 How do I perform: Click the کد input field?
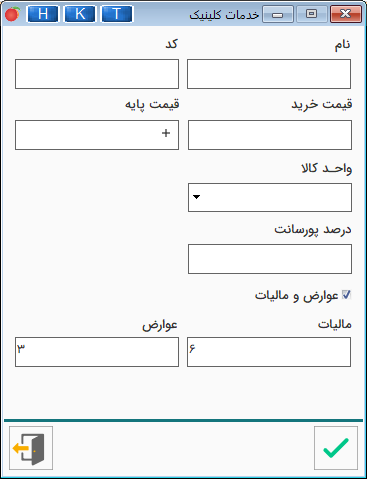point(97,74)
